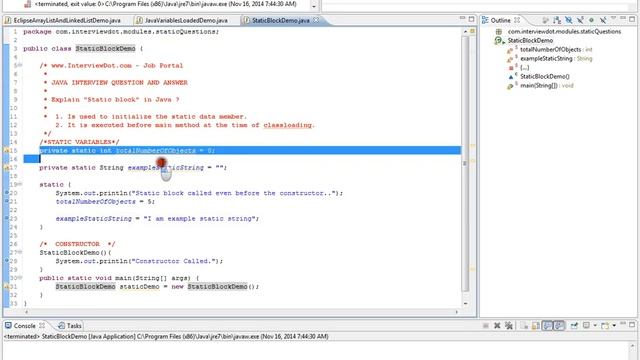Viewport: 640px width, 360px height.
Task: Click Focus on Active Task icon in Outline
Action: pyautogui.click(x=545, y=20)
